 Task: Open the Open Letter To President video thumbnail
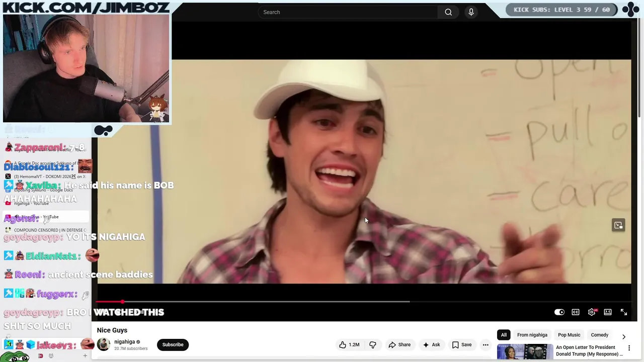point(525,351)
